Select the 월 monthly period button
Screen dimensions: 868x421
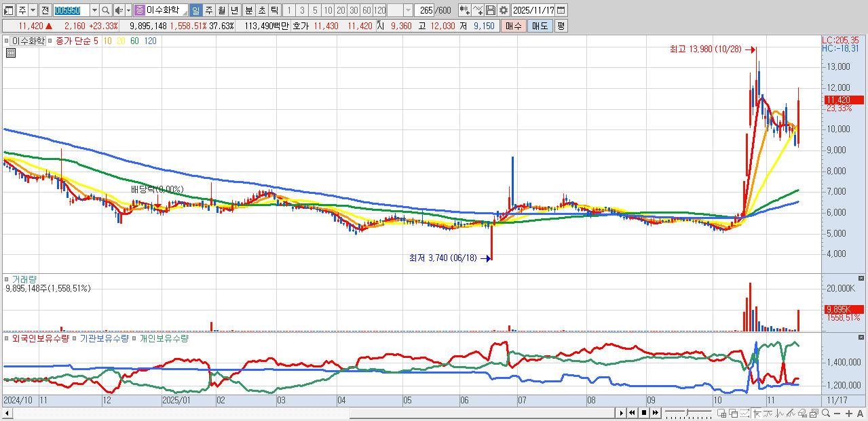(x=221, y=10)
